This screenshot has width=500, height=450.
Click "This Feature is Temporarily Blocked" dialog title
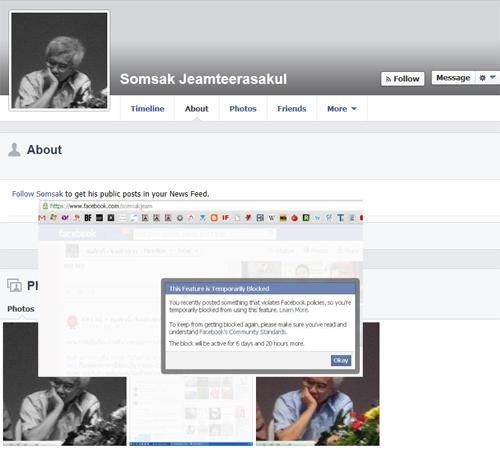(219, 289)
